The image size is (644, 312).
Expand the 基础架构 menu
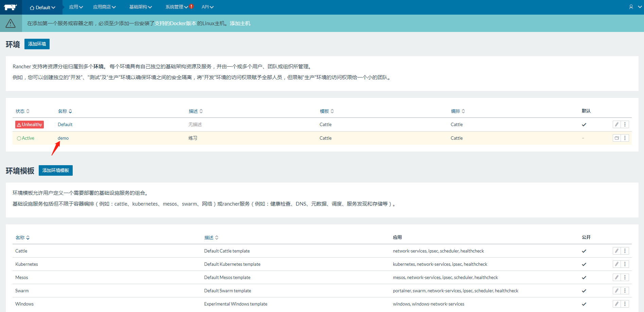(x=141, y=7)
